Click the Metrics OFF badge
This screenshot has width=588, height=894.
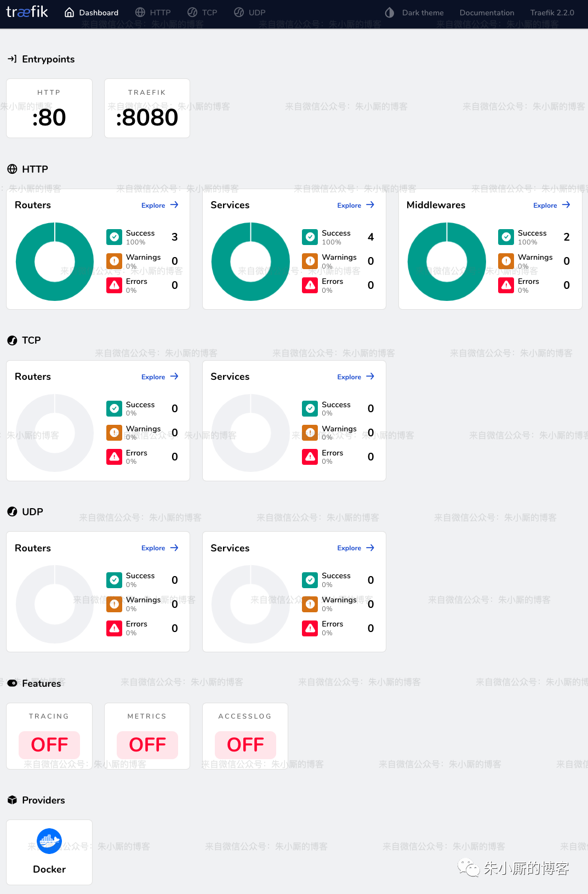[147, 745]
